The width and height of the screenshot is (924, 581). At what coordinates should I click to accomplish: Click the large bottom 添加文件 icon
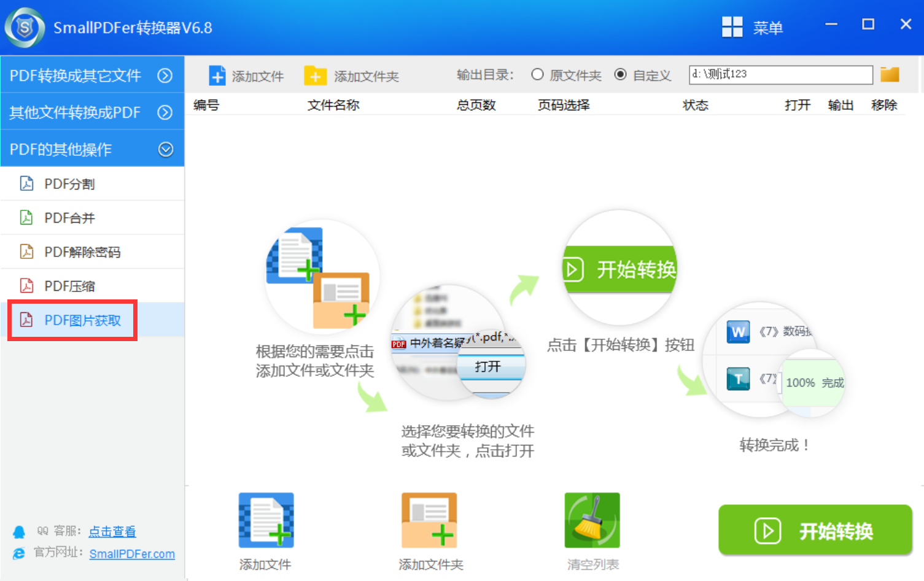pos(266,520)
